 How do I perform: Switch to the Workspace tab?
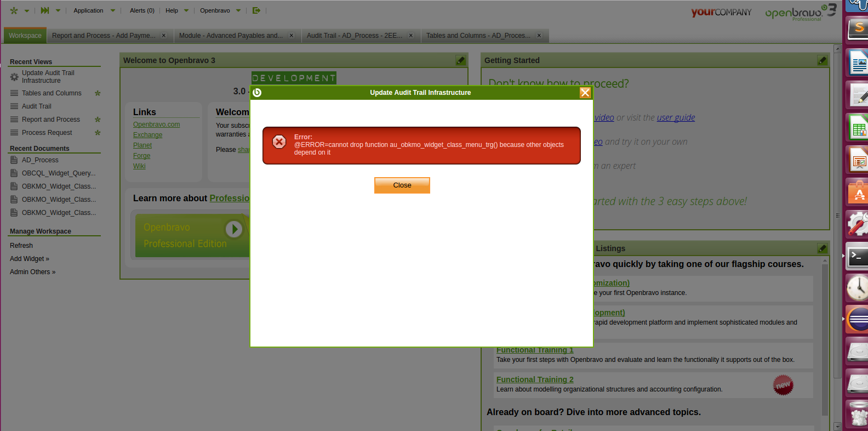25,36
